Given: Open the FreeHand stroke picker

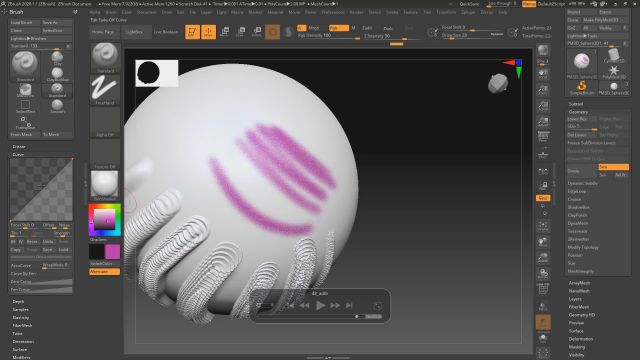Looking at the screenshot, I should (x=105, y=90).
